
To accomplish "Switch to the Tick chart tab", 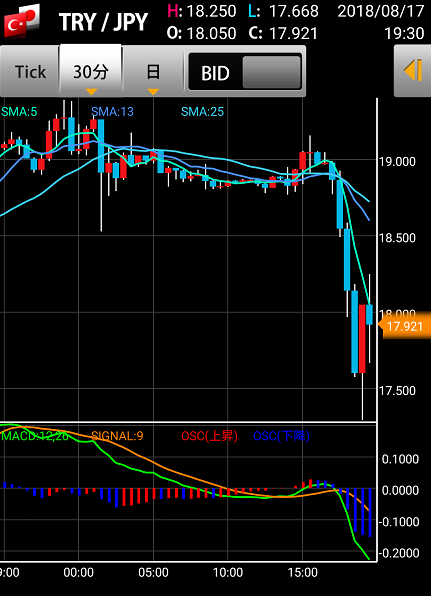I will [x=30, y=71].
